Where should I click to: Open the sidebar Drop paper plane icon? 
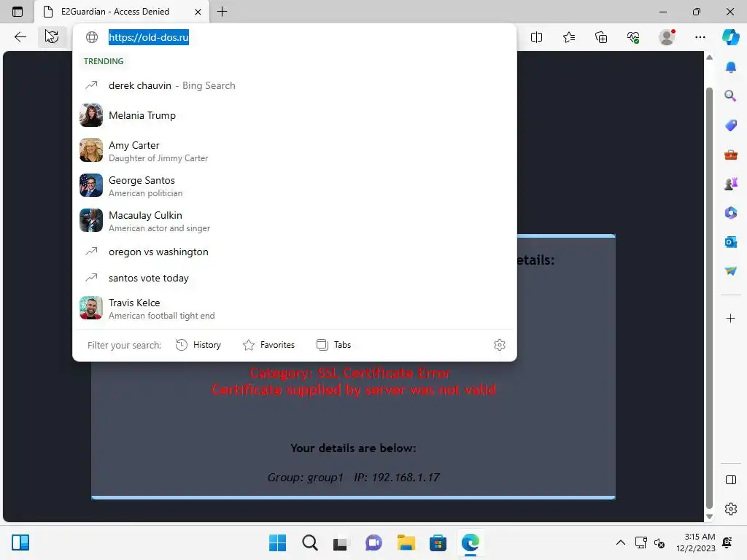click(731, 271)
